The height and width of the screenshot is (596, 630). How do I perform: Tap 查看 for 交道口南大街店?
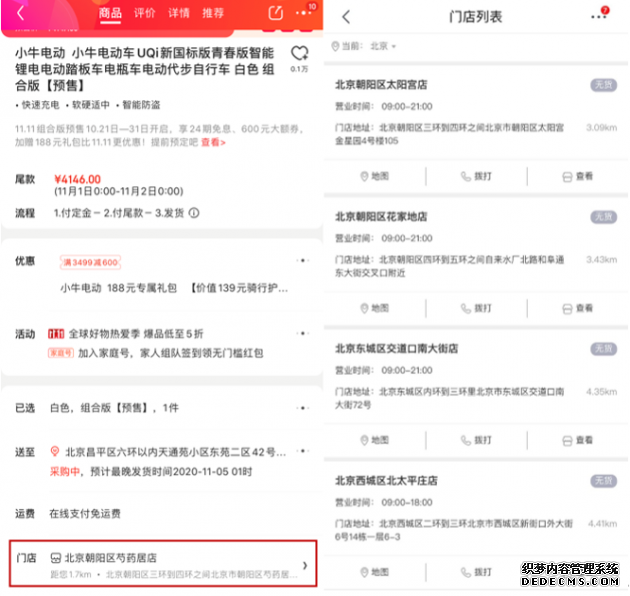point(578,440)
